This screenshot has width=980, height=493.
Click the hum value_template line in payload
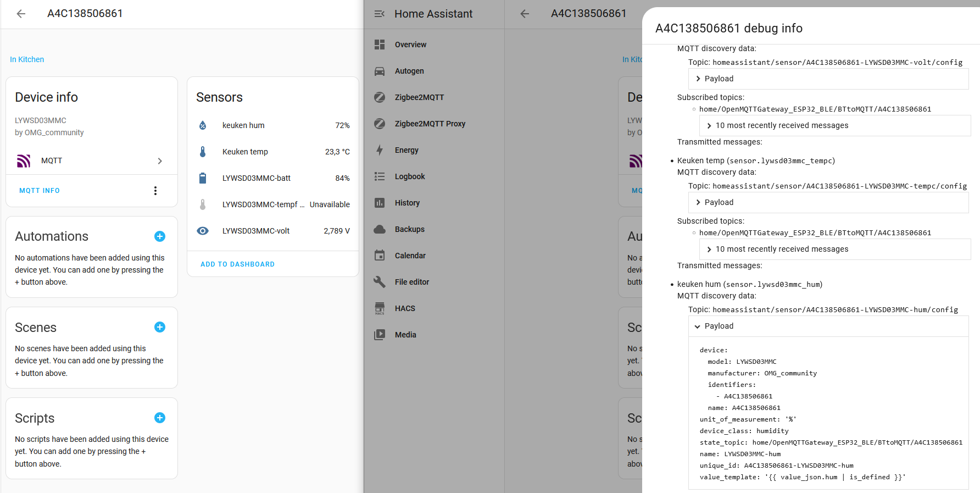click(803, 477)
